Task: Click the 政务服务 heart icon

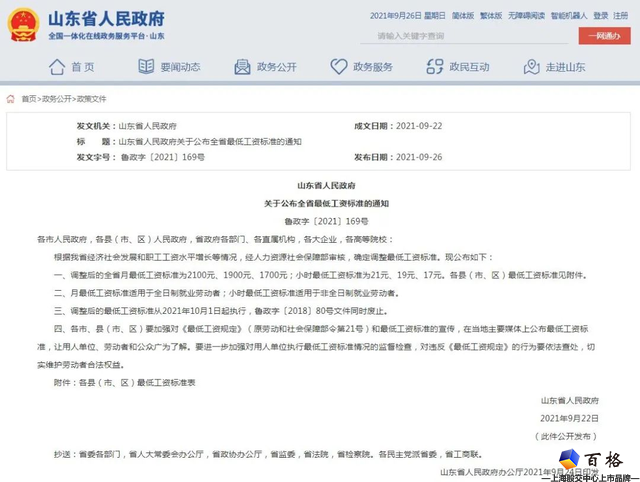Action: coord(339,67)
